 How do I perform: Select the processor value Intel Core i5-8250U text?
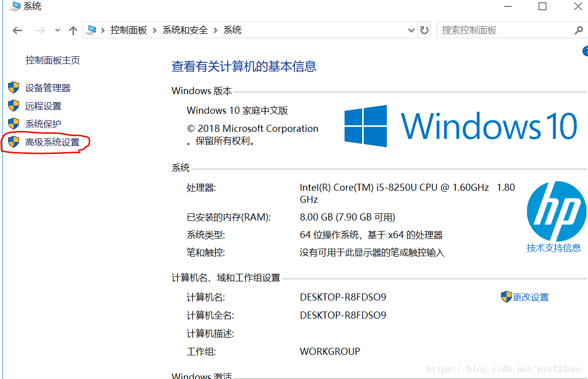pyautogui.click(x=407, y=193)
